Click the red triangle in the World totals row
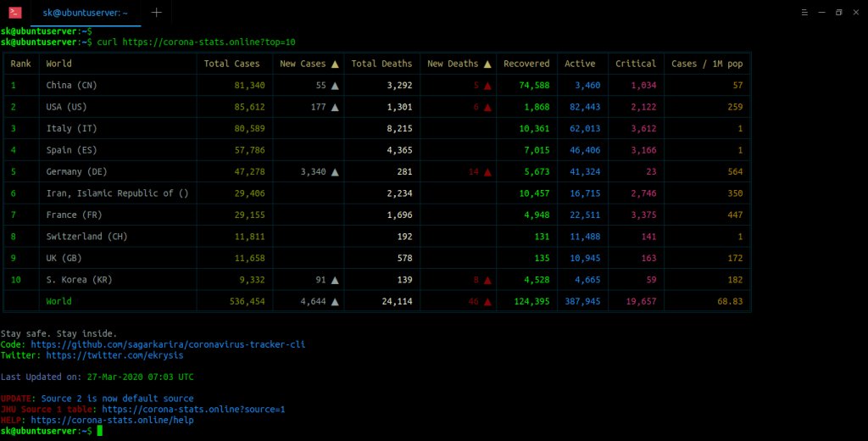This screenshot has height=441, width=868. tap(487, 302)
